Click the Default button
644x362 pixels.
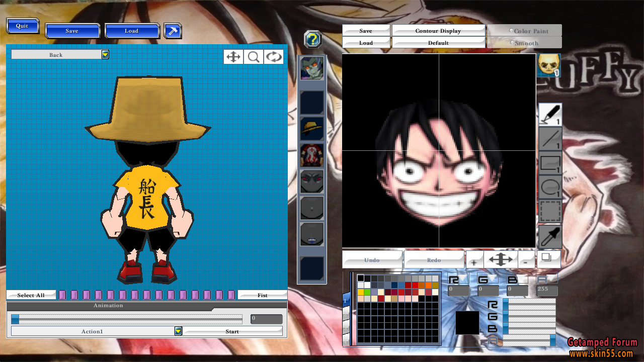tap(438, 43)
